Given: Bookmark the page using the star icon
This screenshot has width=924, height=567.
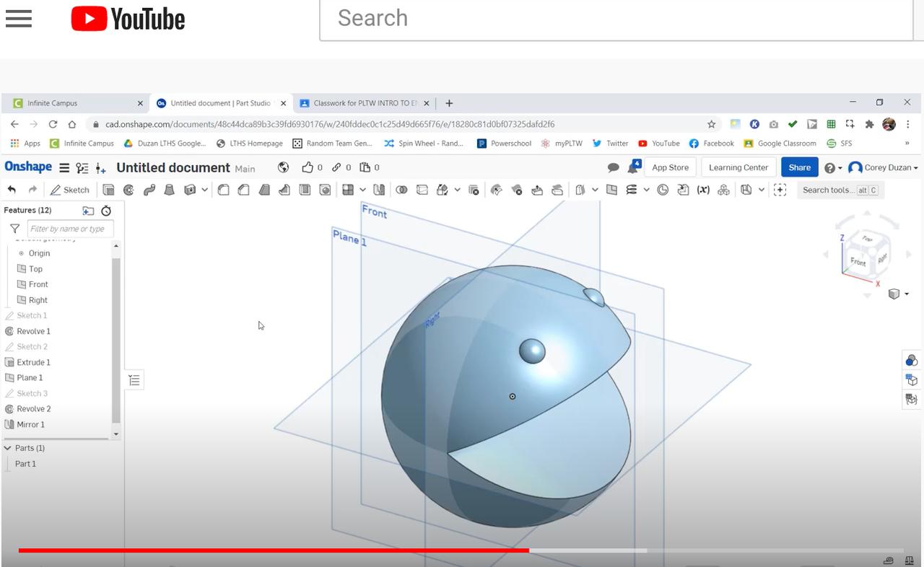Looking at the screenshot, I should (712, 124).
